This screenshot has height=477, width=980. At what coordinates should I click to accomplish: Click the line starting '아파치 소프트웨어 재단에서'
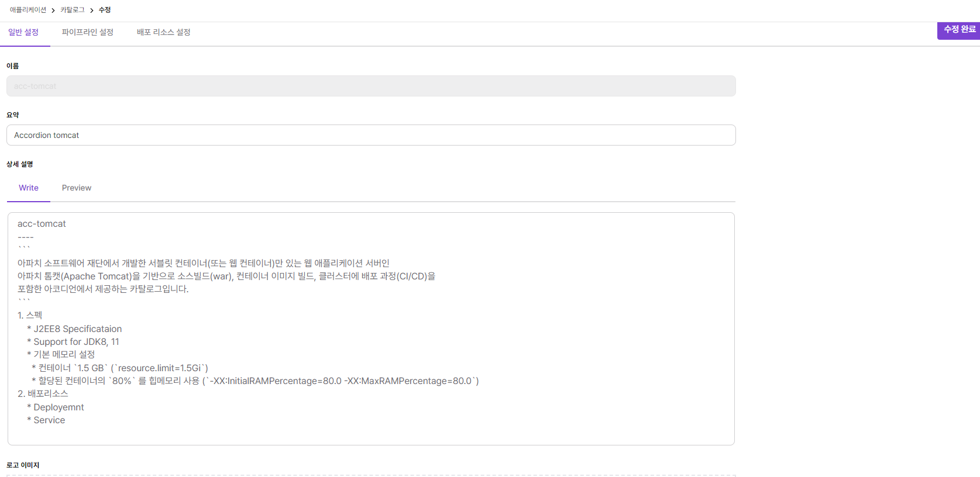(x=204, y=264)
